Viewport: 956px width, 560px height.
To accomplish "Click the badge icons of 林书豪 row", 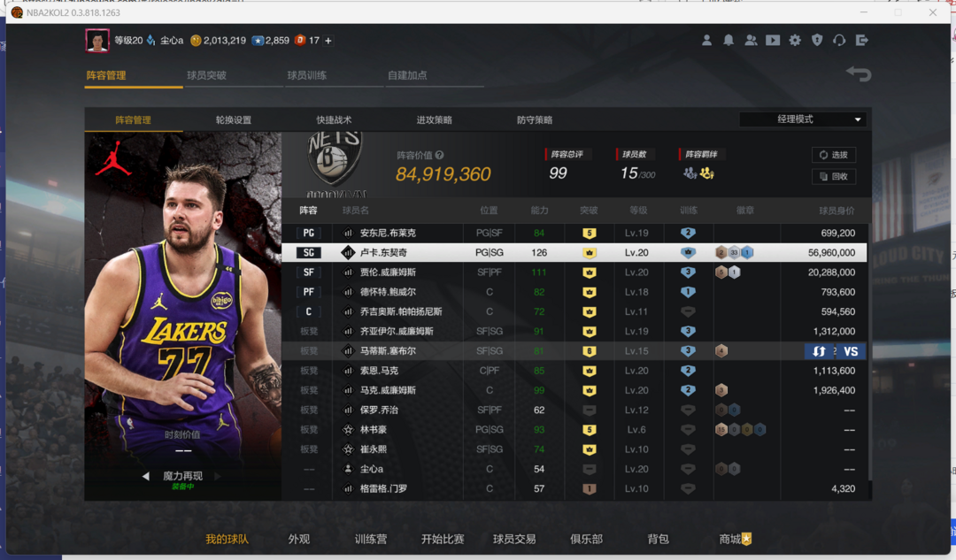I will click(x=740, y=430).
